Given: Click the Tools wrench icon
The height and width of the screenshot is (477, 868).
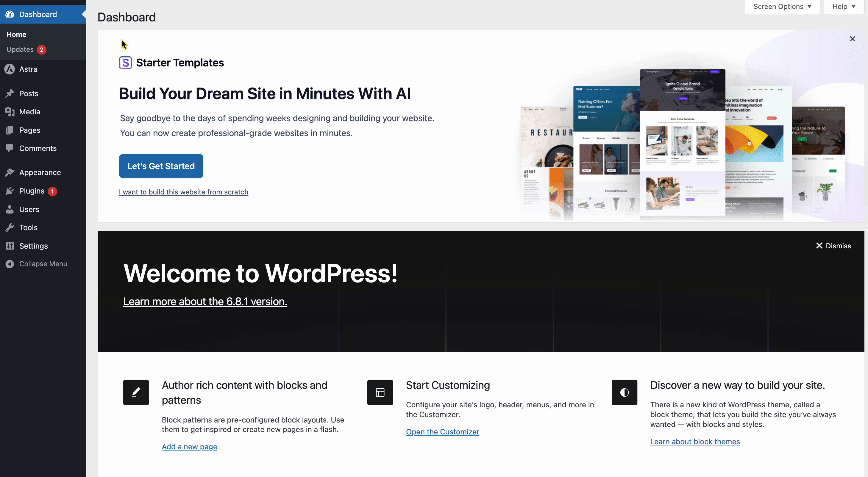Looking at the screenshot, I should pyautogui.click(x=10, y=227).
